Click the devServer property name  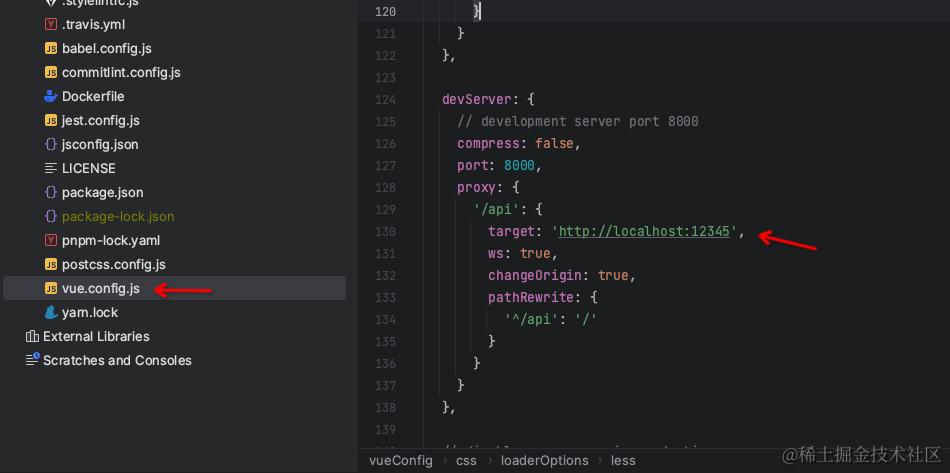coord(477,99)
